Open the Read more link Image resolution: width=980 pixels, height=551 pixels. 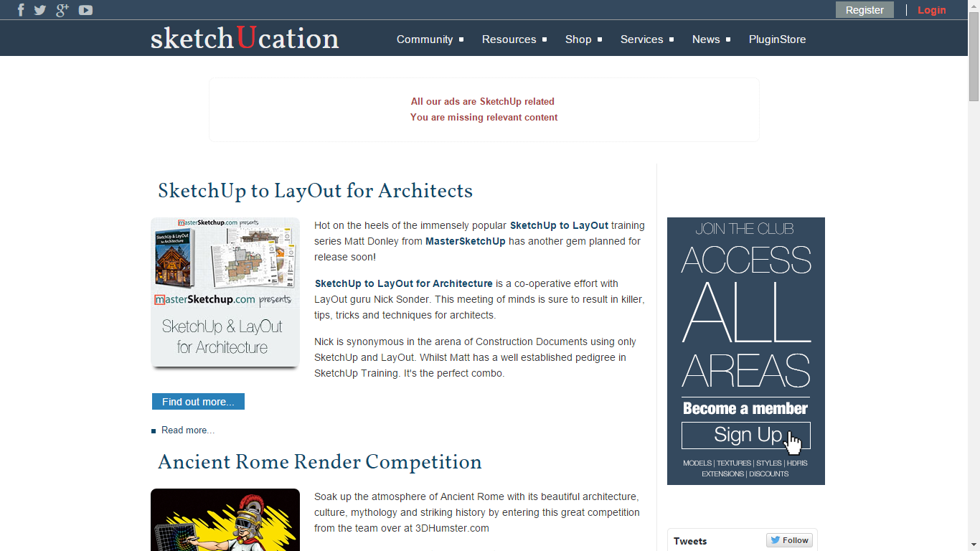point(188,430)
